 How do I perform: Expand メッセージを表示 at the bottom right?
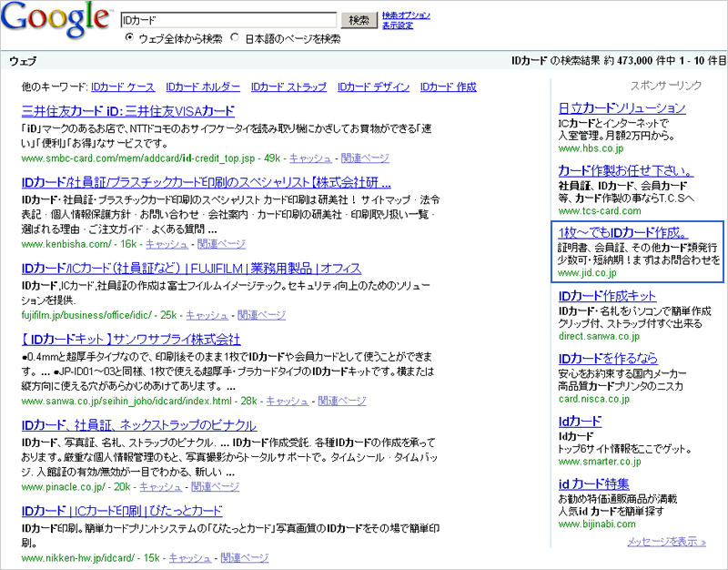[x=666, y=541]
